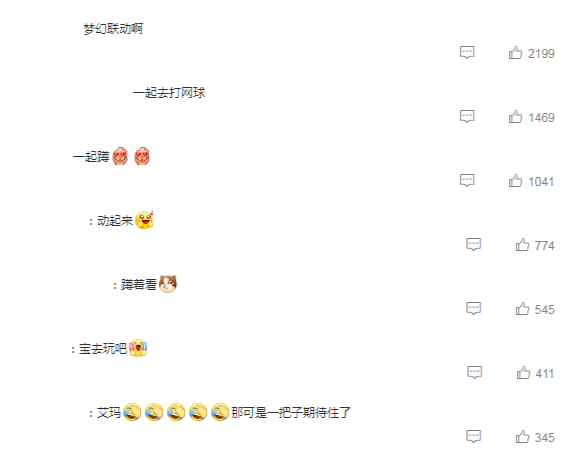The width and height of the screenshot is (582, 466).
Task: Reply to the 545-likes comment
Action: (474, 308)
